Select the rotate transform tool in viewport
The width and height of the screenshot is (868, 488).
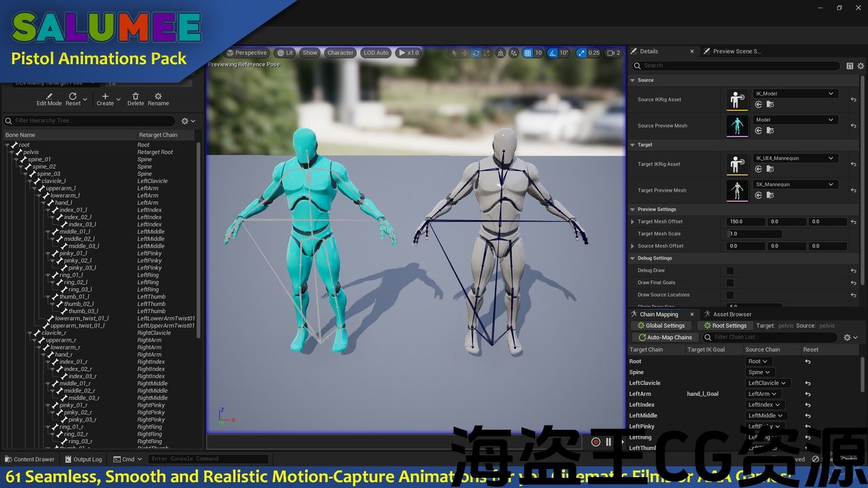tap(476, 53)
